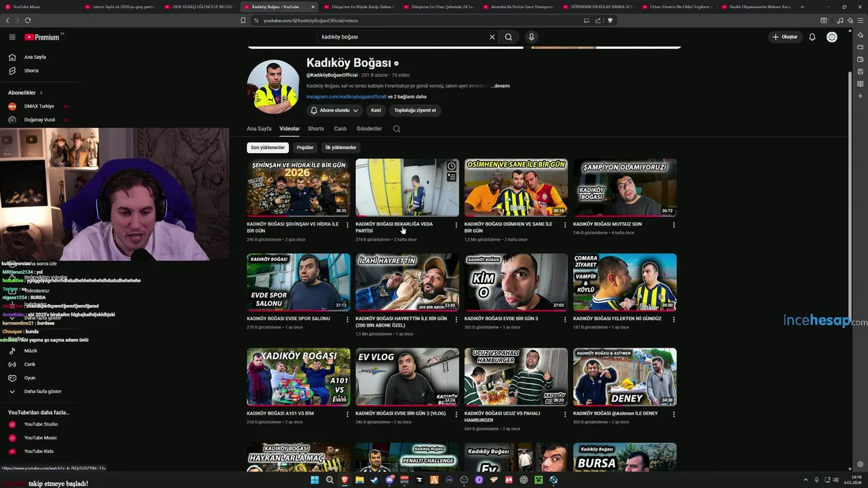
Task: Launch YouTube Kids from sidebar
Action: 39,451
